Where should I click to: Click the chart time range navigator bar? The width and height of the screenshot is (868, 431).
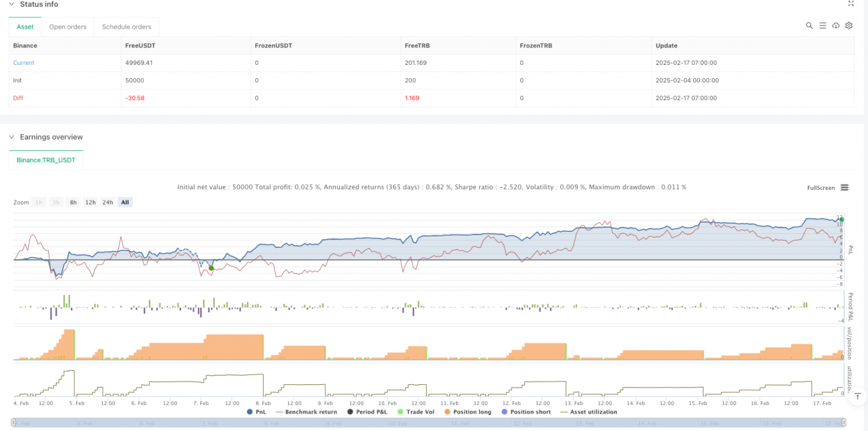(427, 422)
